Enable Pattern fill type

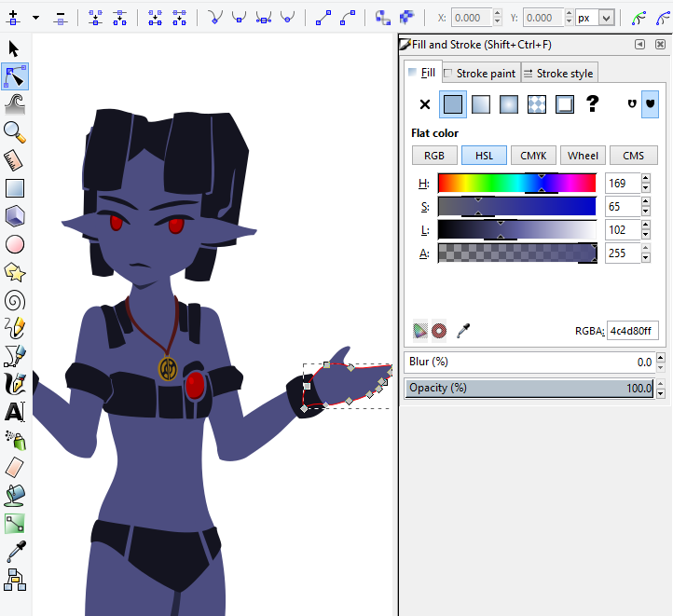(537, 104)
